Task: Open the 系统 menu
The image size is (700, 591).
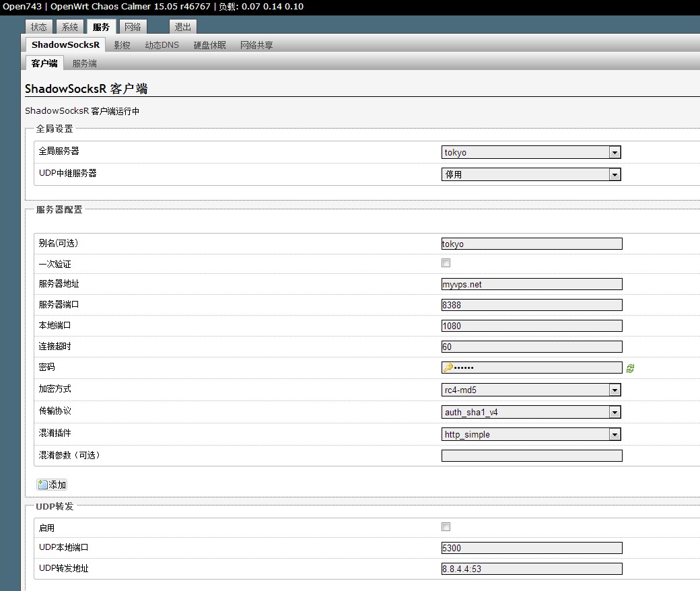Action: (69, 26)
